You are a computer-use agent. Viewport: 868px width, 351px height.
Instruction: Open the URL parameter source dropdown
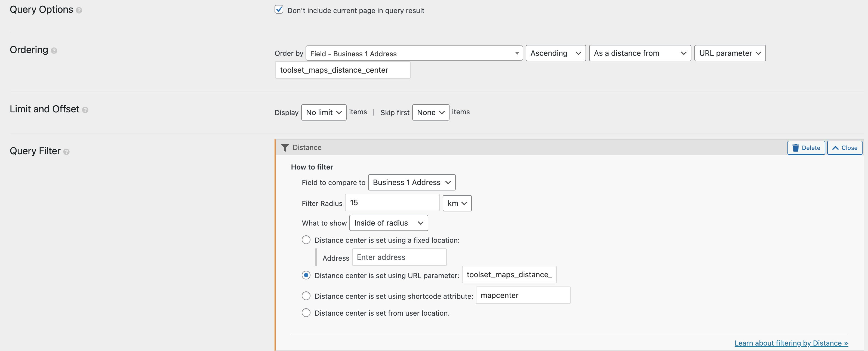(x=730, y=53)
